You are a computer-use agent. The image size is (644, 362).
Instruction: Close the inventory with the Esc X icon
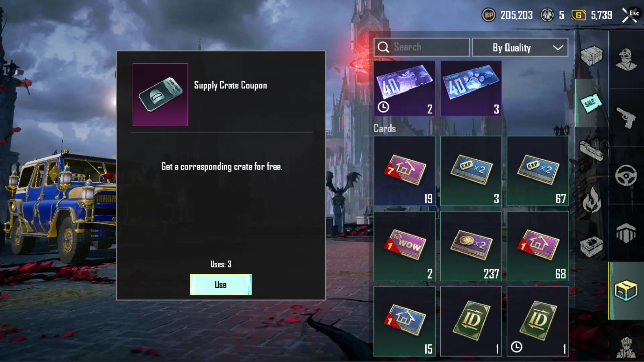(x=630, y=15)
